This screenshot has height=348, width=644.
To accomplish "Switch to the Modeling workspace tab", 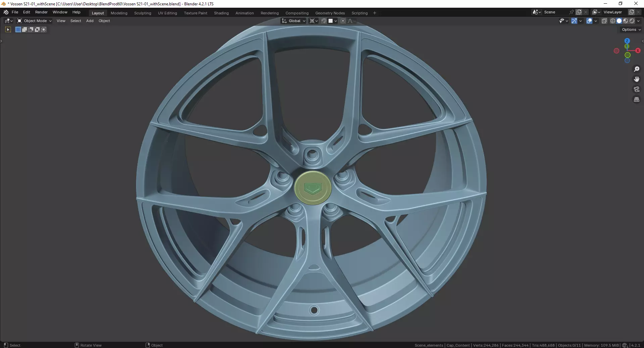I will (x=119, y=13).
